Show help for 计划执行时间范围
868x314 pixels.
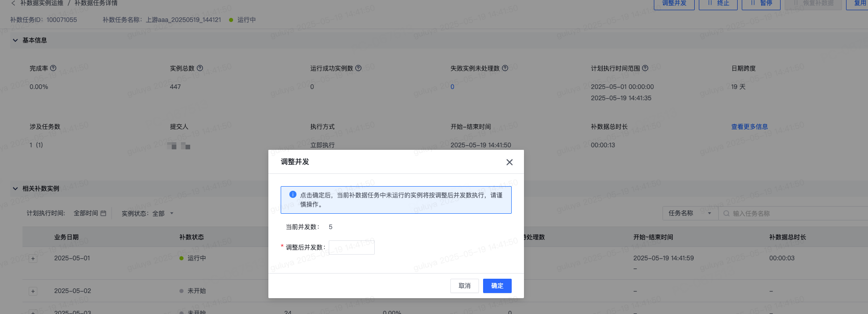coord(645,68)
